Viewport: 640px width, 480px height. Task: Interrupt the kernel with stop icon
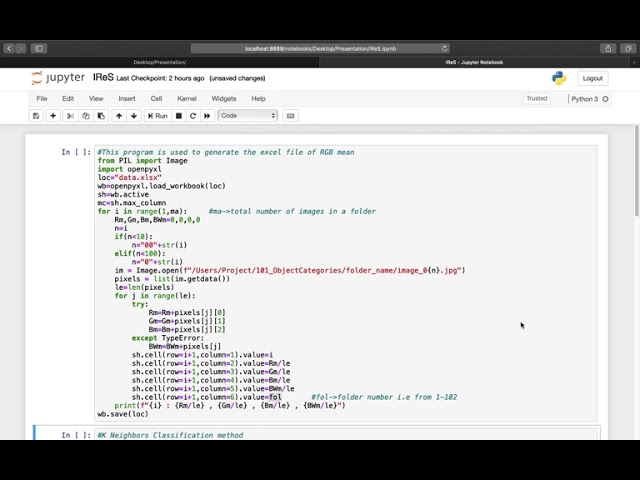[179, 116]
